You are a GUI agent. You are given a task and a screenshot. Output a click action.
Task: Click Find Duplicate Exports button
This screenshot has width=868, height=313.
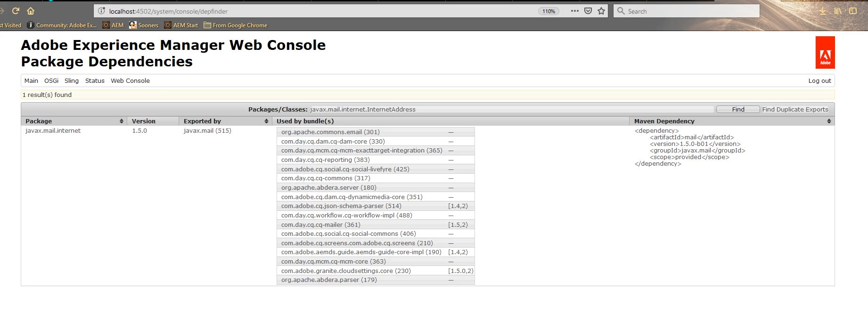tap(795, 109)
